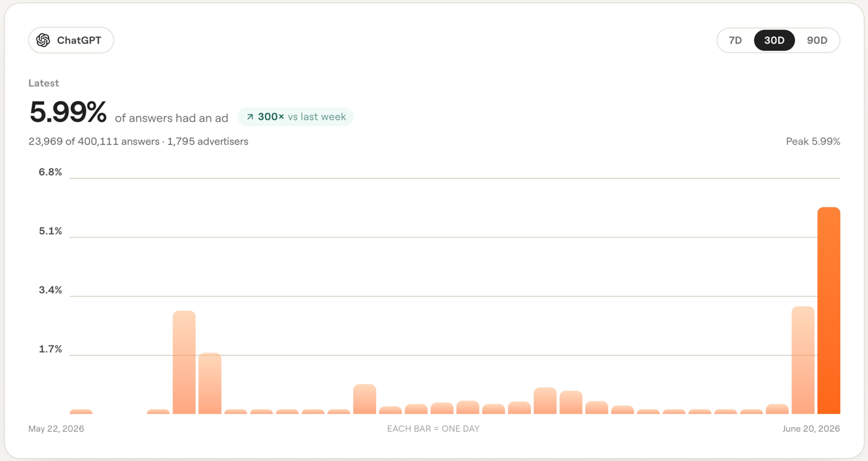868x461 pixels.
Task: Click the upward trend arrow icon
Action: click(250, 117)
